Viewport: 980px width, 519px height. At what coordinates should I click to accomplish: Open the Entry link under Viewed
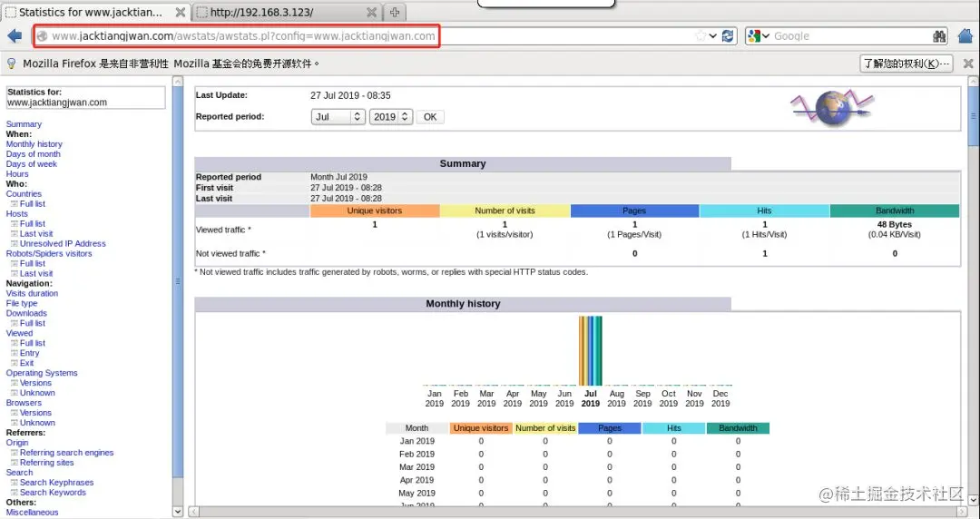[x=29, y=353]
